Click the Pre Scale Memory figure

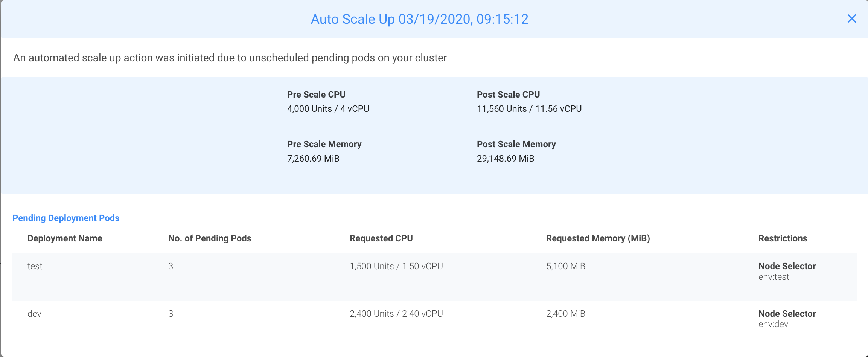(x=313, y=159)
